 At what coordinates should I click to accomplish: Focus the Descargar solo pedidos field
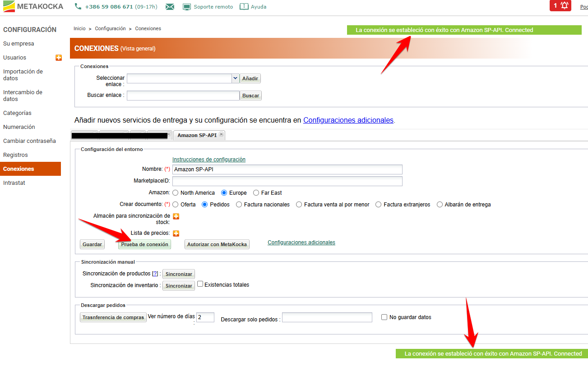coord(327,317)
